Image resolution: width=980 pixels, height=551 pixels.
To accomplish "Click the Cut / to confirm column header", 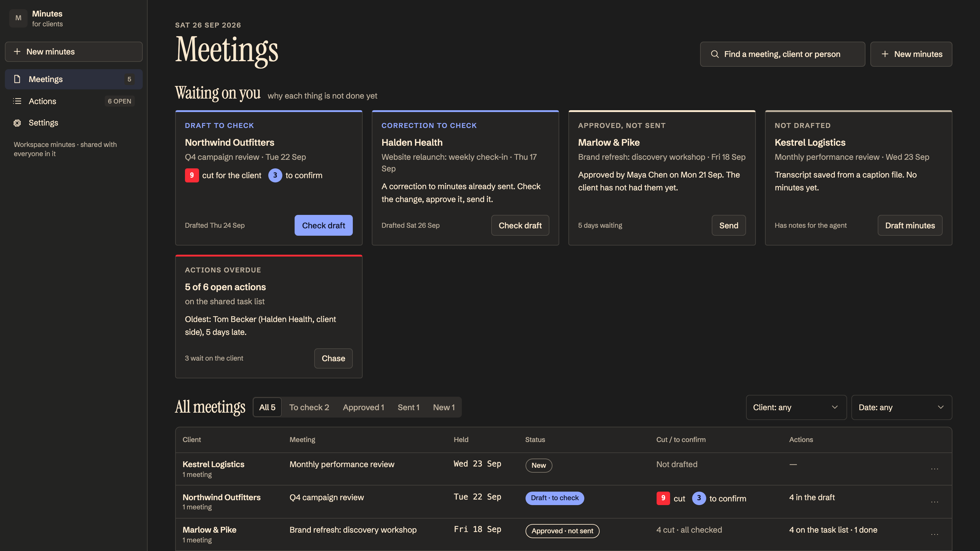I will point(681,440).
